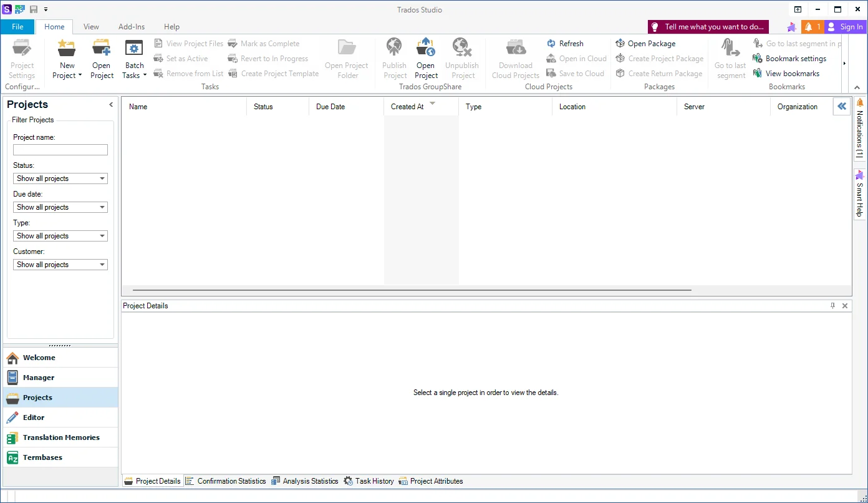Image resolution: width=868 pixels, height=503 pixels.
Task: Open the File menu
Action: [x=17, y=27]
